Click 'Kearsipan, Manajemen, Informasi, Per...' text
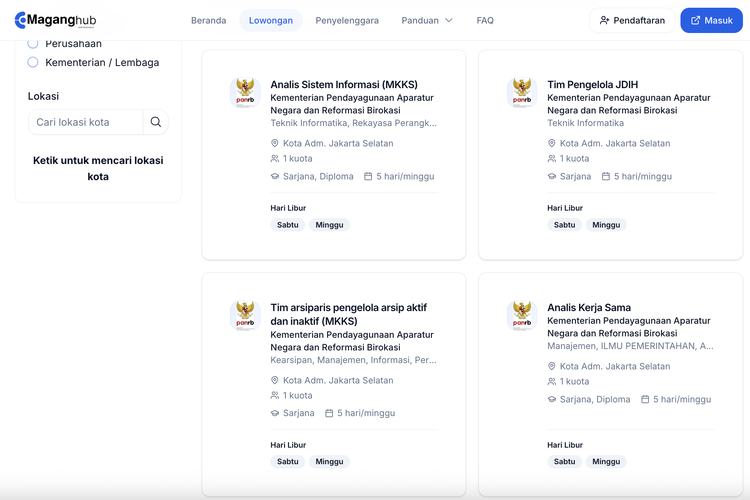 [353, 360]
